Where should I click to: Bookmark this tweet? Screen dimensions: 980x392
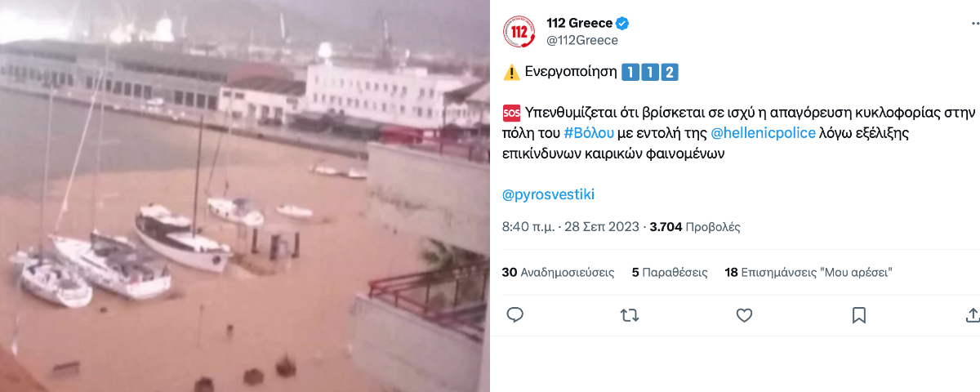[x=858, y=315]
